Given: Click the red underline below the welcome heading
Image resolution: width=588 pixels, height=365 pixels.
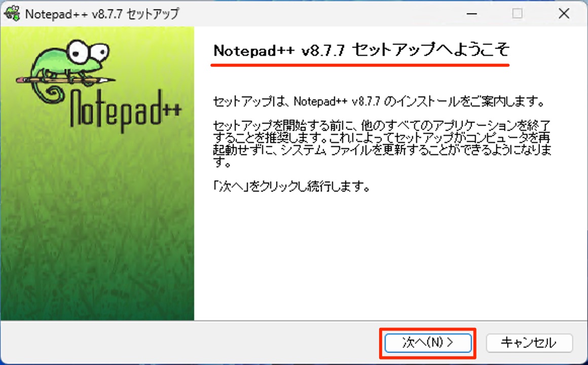Looking at the screenshot, I should 360,63.
